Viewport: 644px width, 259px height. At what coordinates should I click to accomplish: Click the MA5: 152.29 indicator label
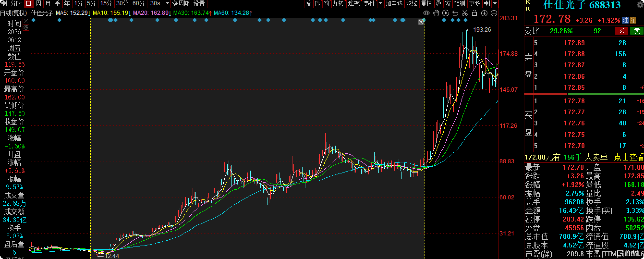(73, 13)
